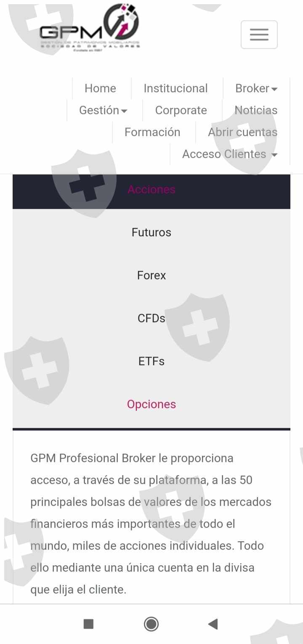Open the hamburger navigation menu
Image resolution: width=303 pixels, height=644 pixels.
coord(259,35)
